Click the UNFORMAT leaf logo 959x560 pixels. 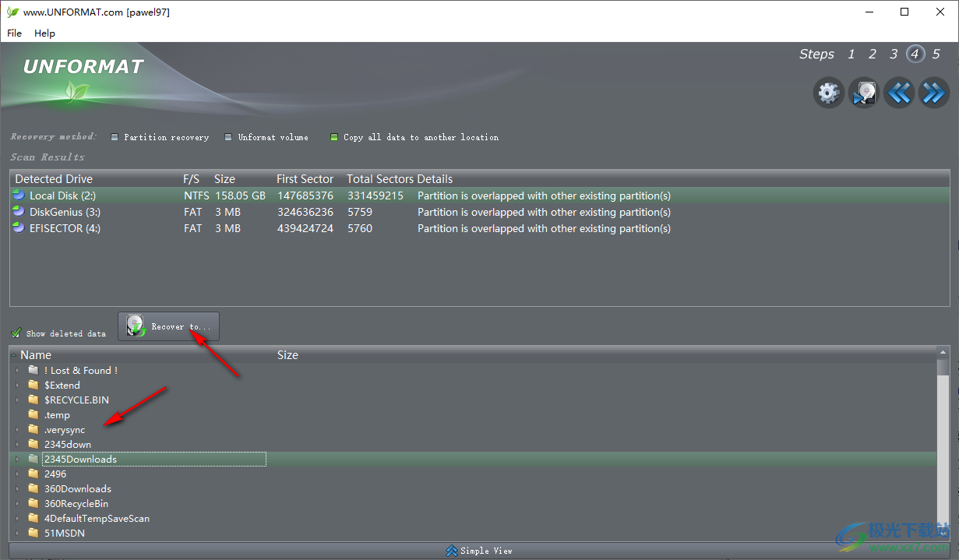coord(77,93)
